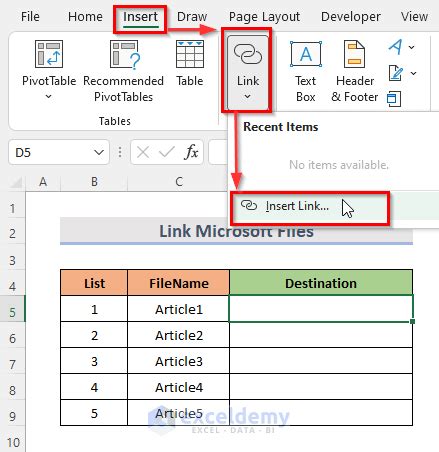439x452 pixels.
Task: Open Header & Footer
Action: coord(355,72)
